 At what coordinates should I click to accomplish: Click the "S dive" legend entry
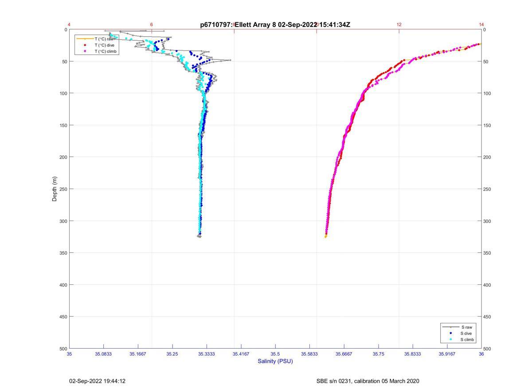[466, 333]
